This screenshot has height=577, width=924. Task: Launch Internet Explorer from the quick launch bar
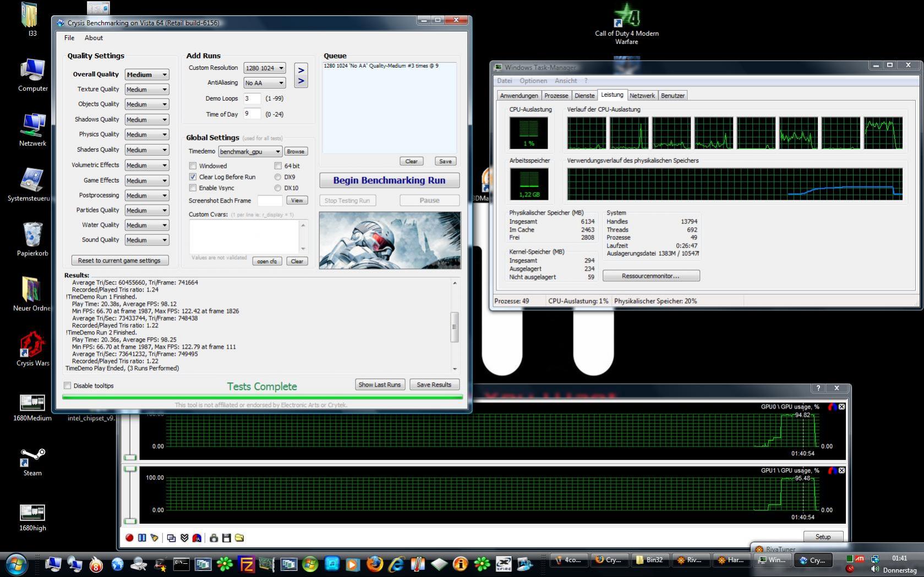396,564
